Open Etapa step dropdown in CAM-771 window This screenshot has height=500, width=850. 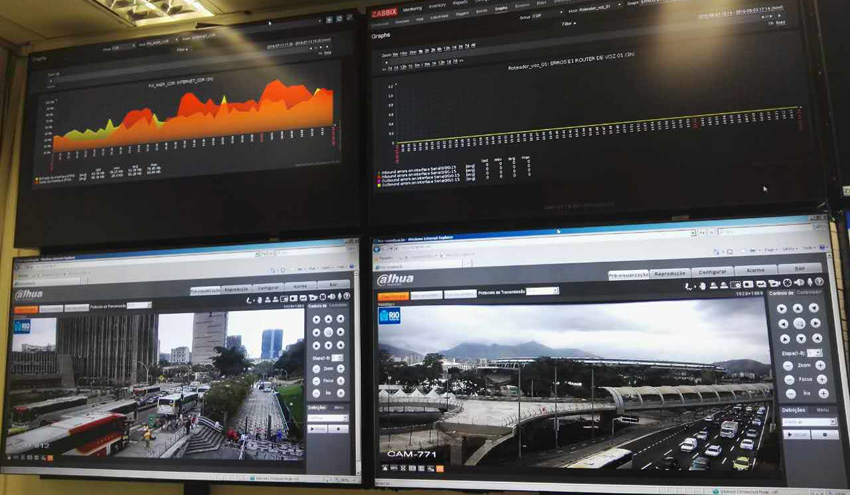click(x=815, y=353)
